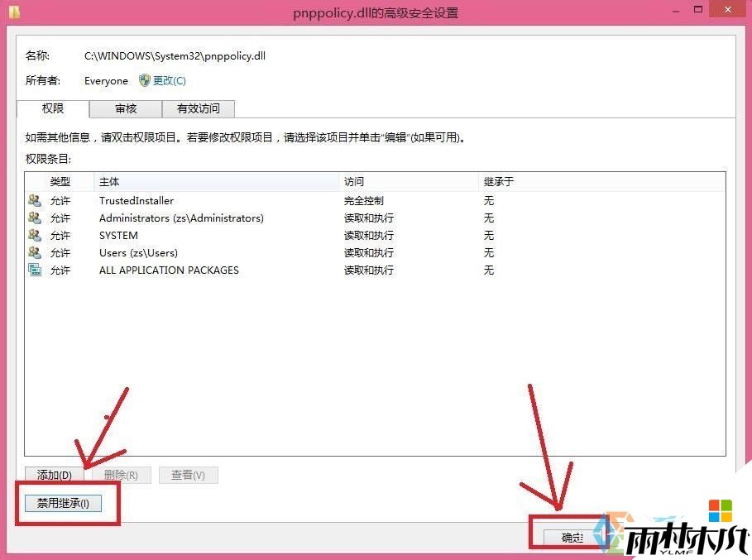Click the shield icon beside 更改(C)
Screen dimensions: 752x560
(145, 80)
